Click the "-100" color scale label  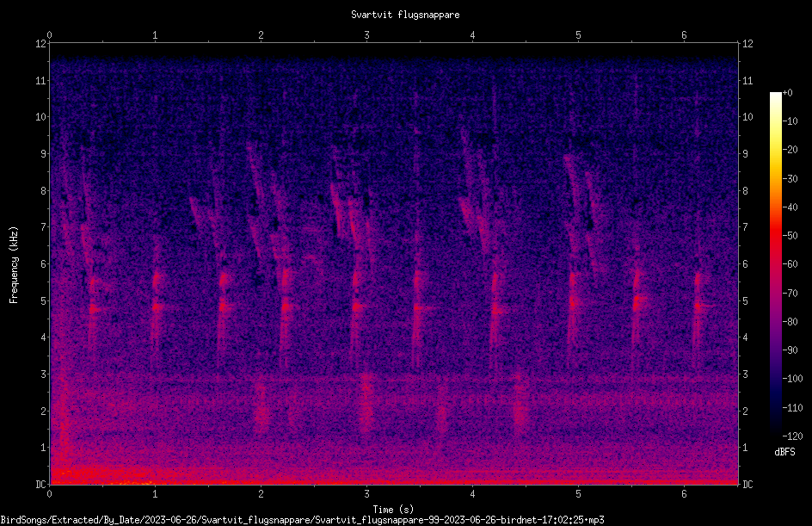click(x=792, y=379)
